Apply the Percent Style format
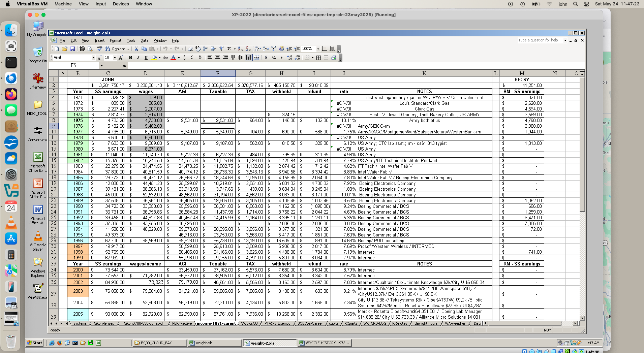 coord(274,58)
